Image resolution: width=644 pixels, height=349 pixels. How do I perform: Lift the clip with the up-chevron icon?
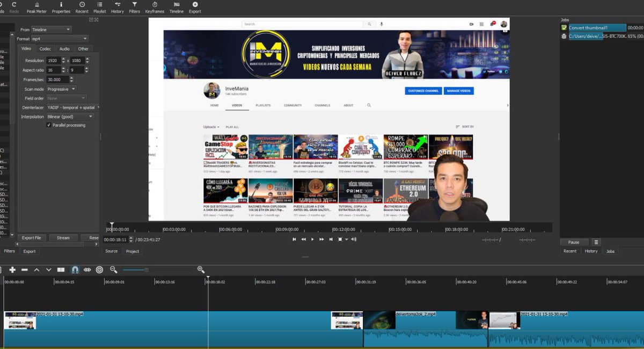pyautogui.click(x=36, y=270)
